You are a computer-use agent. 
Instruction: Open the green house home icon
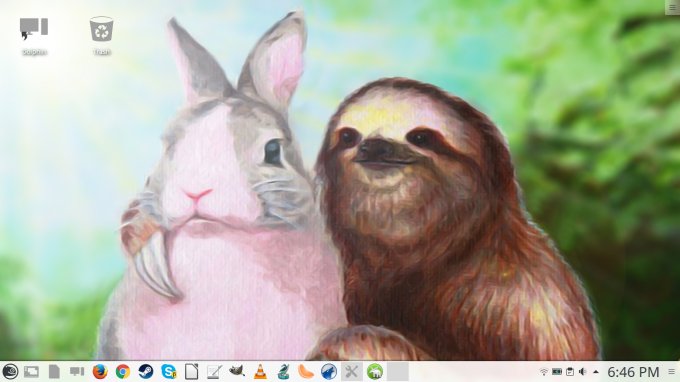click(375, 372)
